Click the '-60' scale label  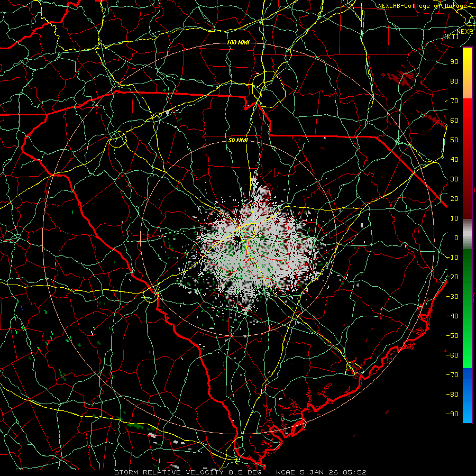(452, 355)
